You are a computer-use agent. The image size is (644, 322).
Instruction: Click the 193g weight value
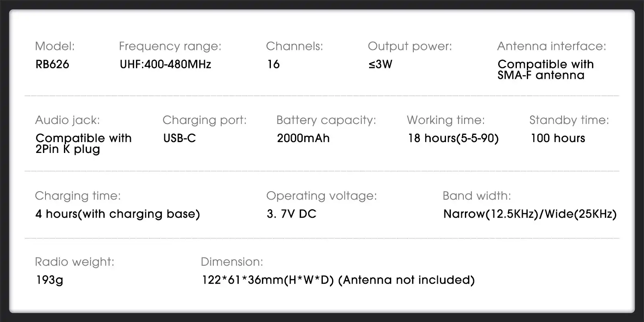pyautogui.click(x=50, y=280)
